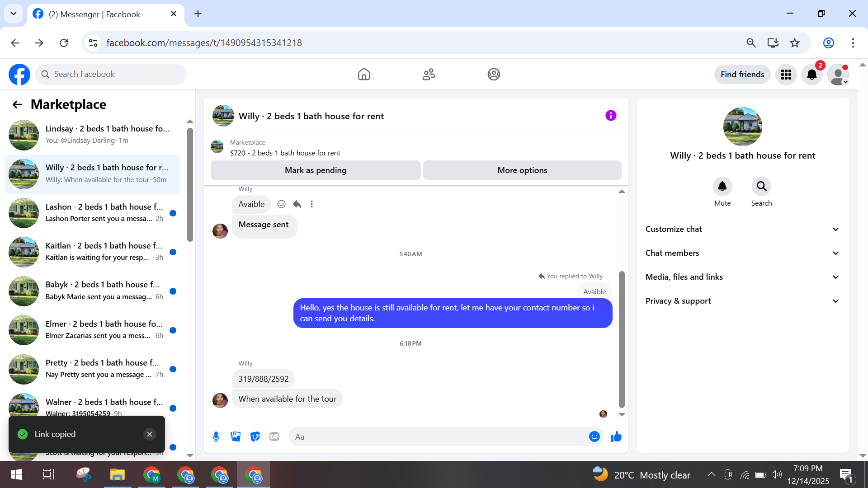Reply to the 'Avaible' message
Viewport: 868px width, 488px height.
(x=297, y=204)
